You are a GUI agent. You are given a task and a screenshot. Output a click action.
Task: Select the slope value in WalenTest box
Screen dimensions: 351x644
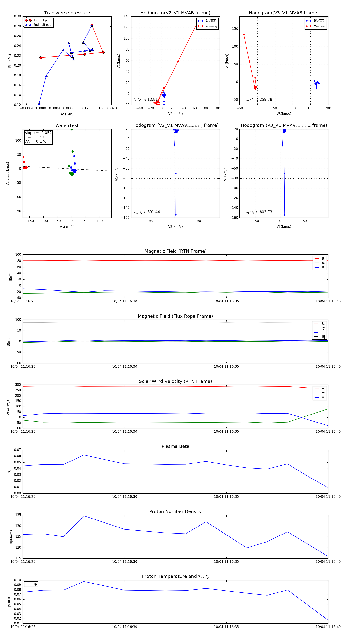pos(38,133)
